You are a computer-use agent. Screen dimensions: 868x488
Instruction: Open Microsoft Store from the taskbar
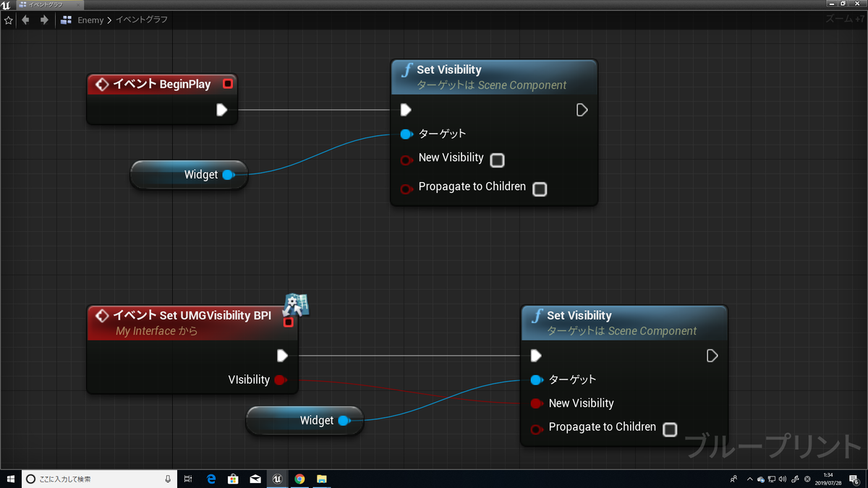coord(234,479)
